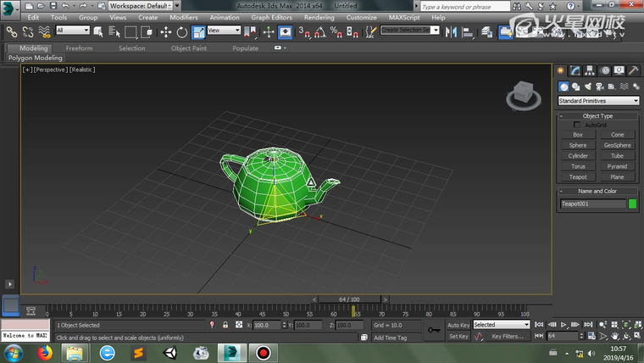Open the Hierarchy command panel tab
The image size is (644, 363).
tap(590, 70)
